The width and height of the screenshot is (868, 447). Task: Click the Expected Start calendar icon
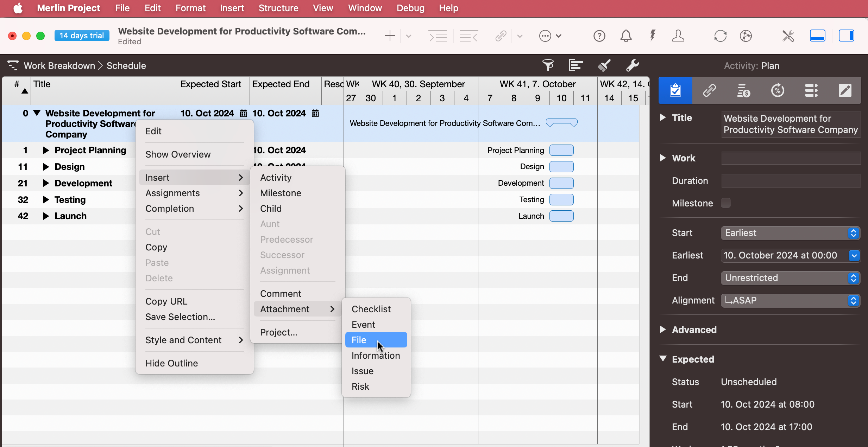tap(243, 113)
